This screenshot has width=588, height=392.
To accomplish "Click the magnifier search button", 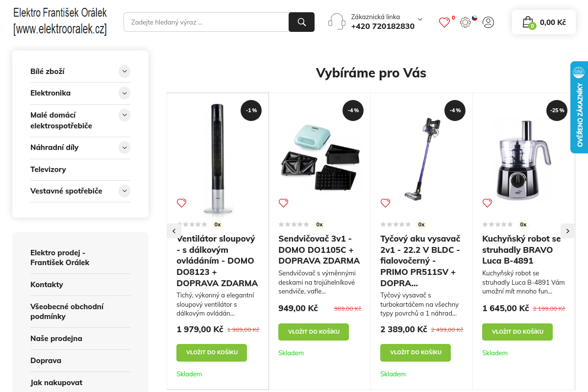I will (301, 22).
